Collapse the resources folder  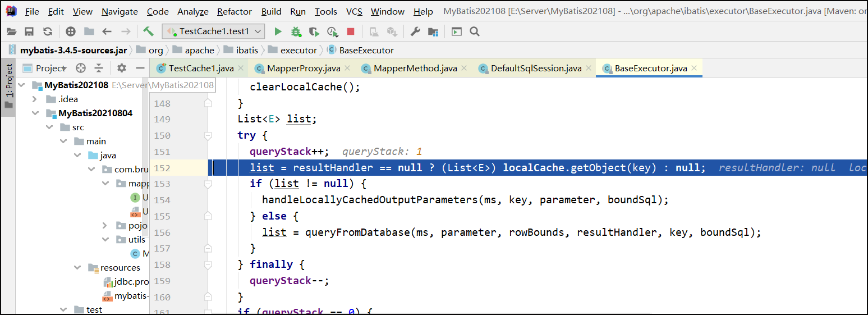(77, 268)
